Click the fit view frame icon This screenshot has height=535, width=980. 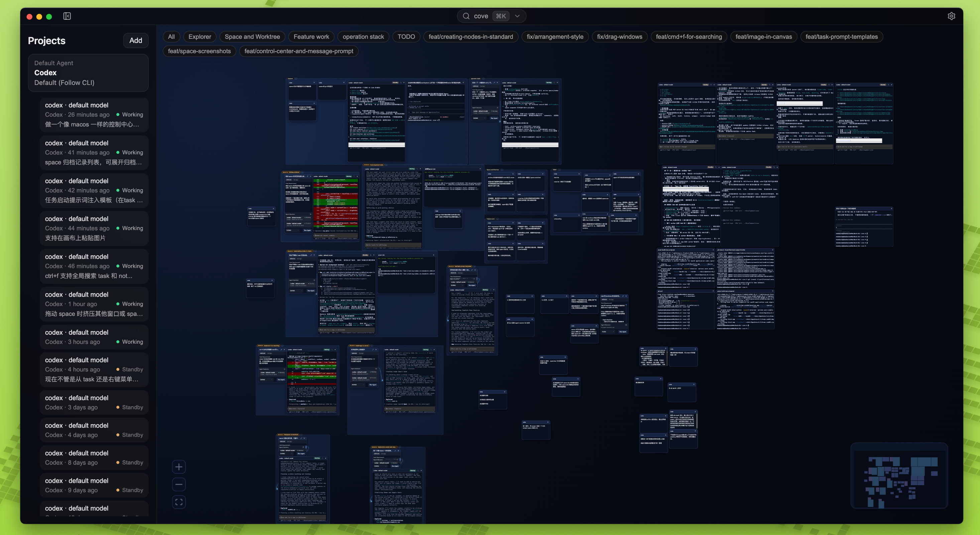(x=179, y=502)
